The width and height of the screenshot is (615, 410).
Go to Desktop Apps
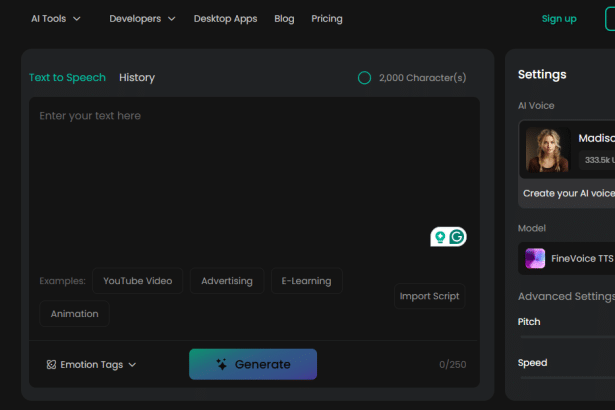coord(225,18)
